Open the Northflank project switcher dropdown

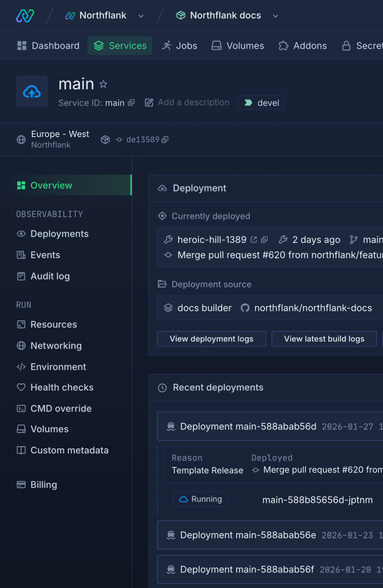tap(141, 16)
